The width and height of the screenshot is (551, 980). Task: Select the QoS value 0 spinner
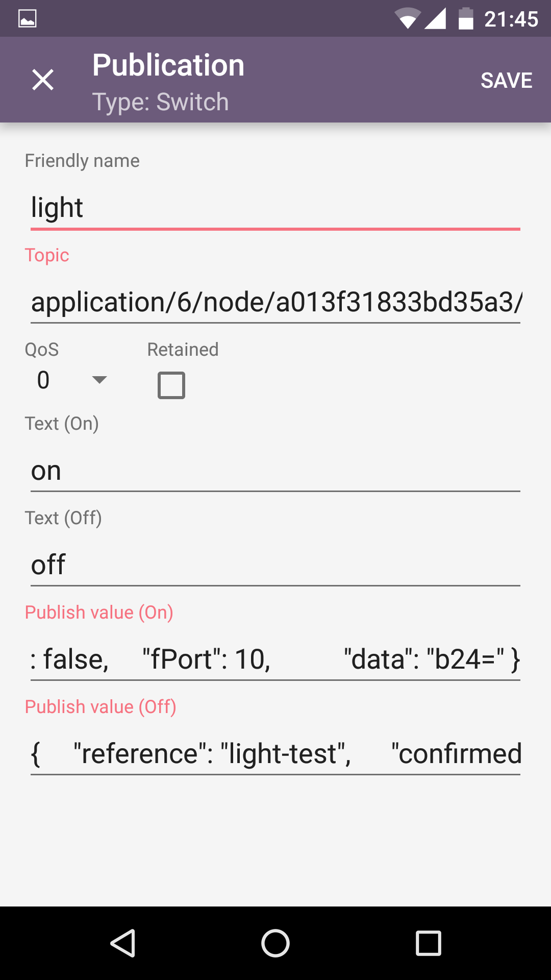point(44,380)
